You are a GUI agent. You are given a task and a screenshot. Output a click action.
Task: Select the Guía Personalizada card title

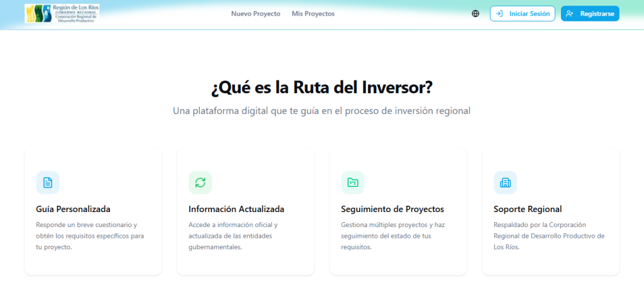click(74, 209)
